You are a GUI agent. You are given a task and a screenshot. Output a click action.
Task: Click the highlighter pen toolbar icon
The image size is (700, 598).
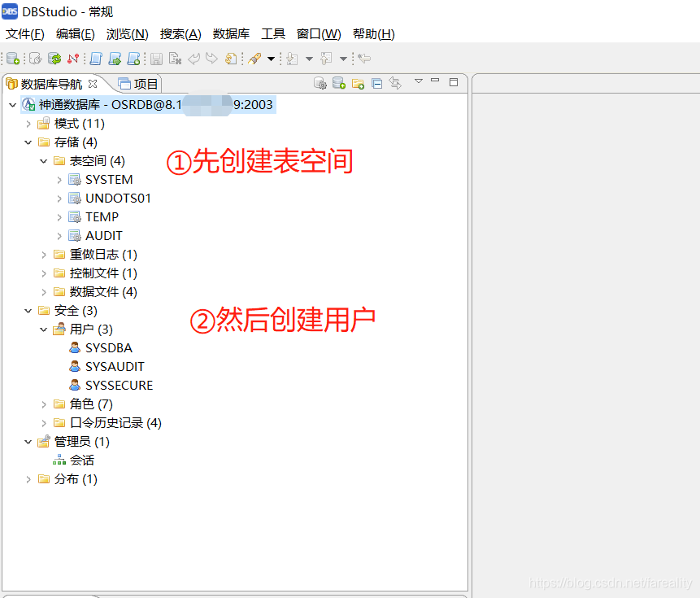(254, 59)
